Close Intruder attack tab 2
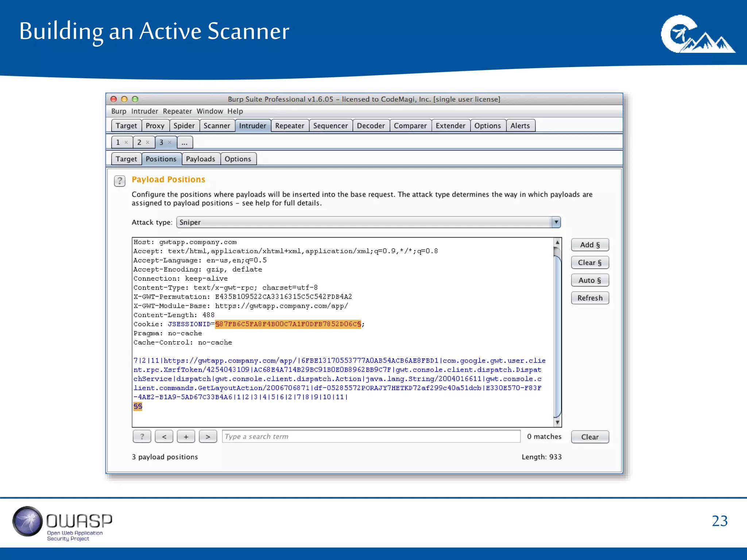This screenshot has height=560, width=747. click(148, 142)
